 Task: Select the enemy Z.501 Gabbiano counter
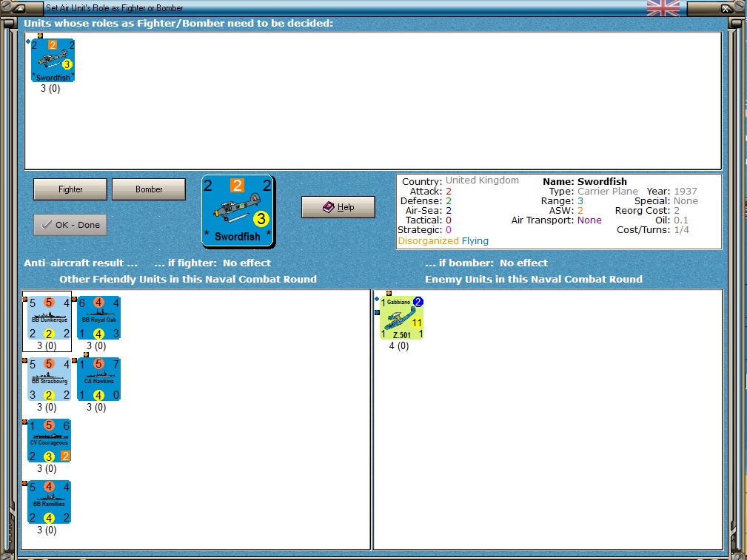pyautogui.click(x=401, y=317)
